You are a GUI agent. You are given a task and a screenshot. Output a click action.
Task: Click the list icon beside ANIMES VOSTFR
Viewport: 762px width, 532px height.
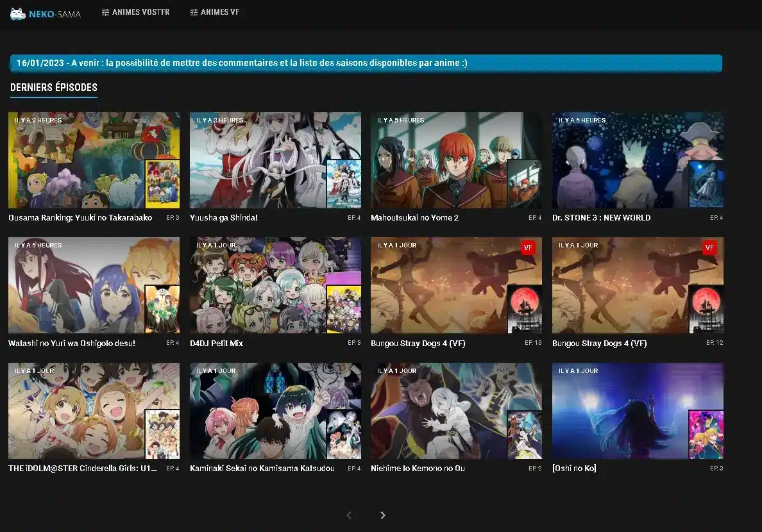pos(105,12)
